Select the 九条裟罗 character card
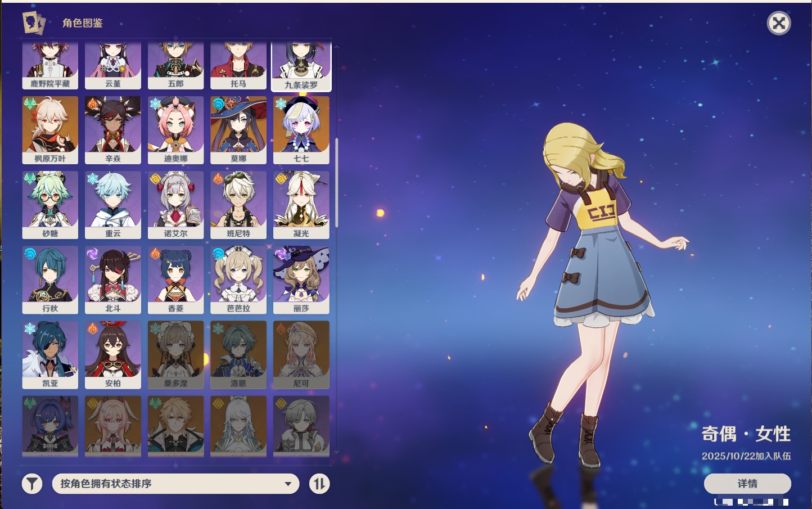This screenshot has width=812, height=509. click(301, 66)
